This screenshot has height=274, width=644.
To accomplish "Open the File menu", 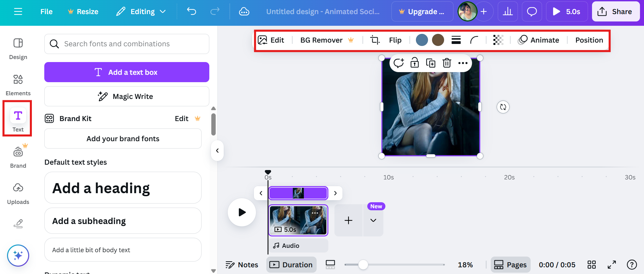I will click(x=46, y=12).
